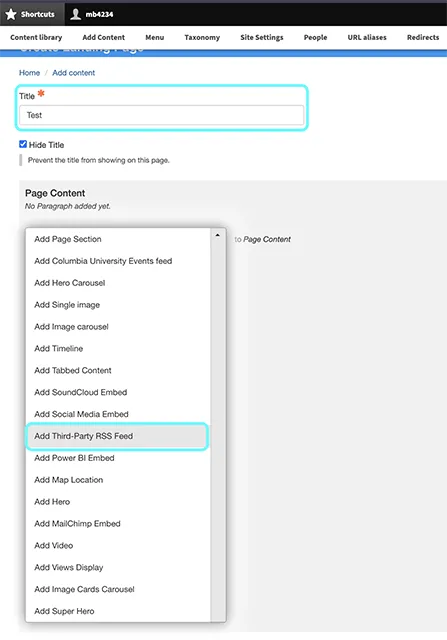
Task: Follow the Add content breadcrumb link
Action: click(x=73, y=73)
